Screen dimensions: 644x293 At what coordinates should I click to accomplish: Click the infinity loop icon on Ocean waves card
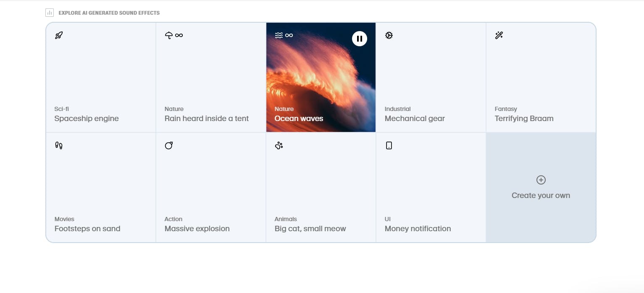coord(289,35)
